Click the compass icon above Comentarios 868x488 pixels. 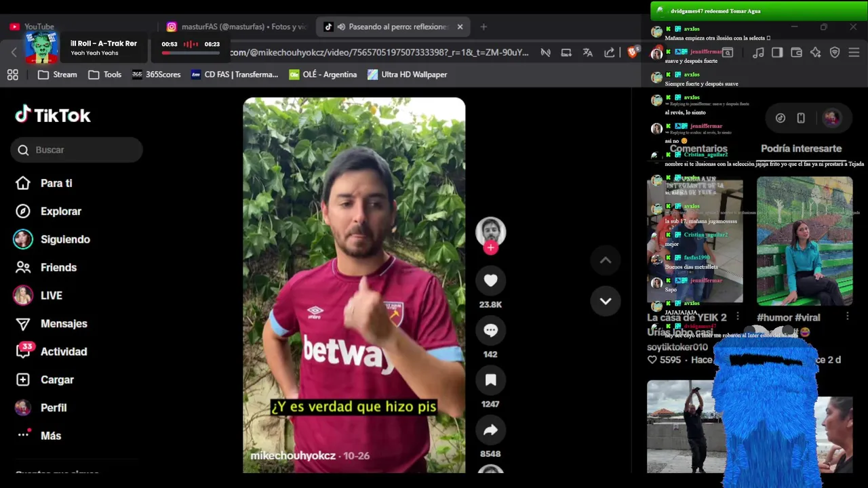click(x=781, y=118)
